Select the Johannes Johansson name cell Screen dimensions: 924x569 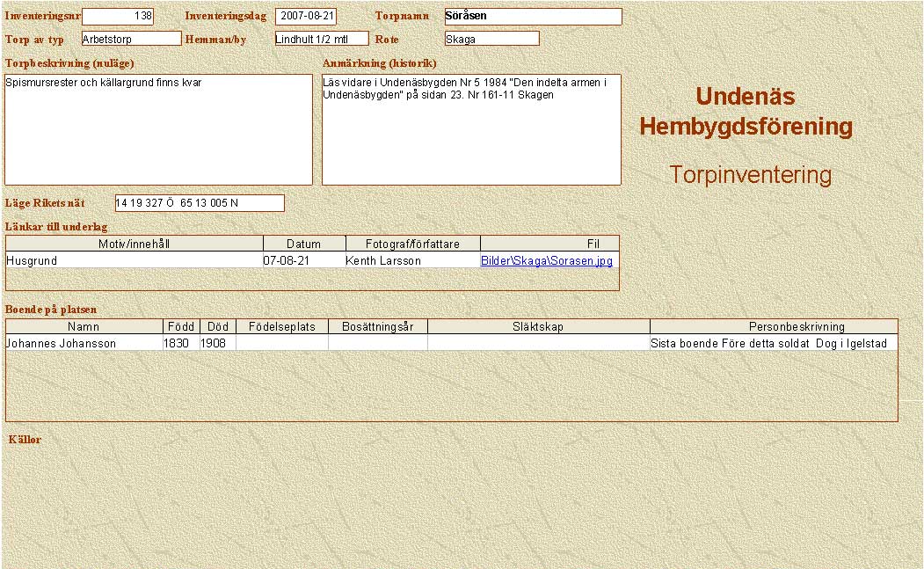84,344
